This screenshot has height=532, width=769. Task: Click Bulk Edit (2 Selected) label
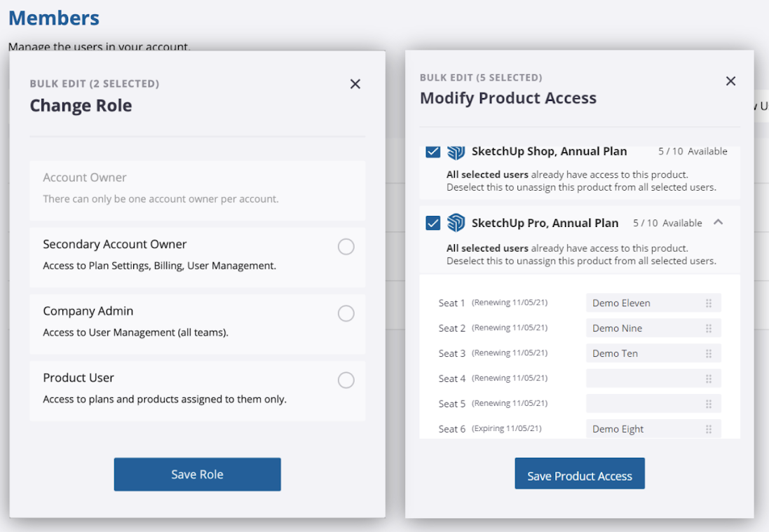[95, 84]
